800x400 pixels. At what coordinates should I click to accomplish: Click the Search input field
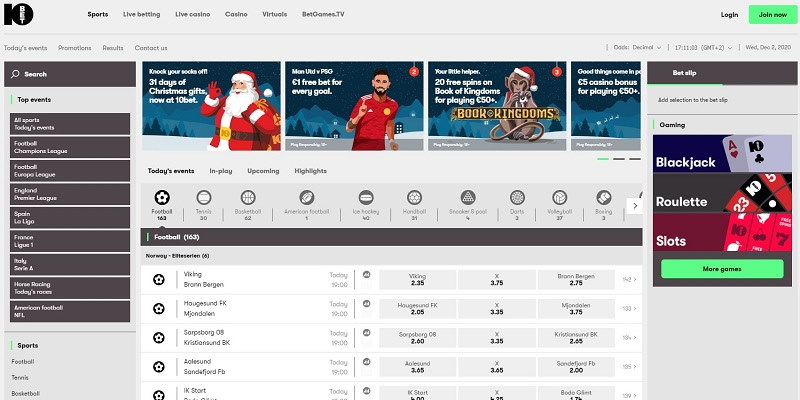click(70, 74)
